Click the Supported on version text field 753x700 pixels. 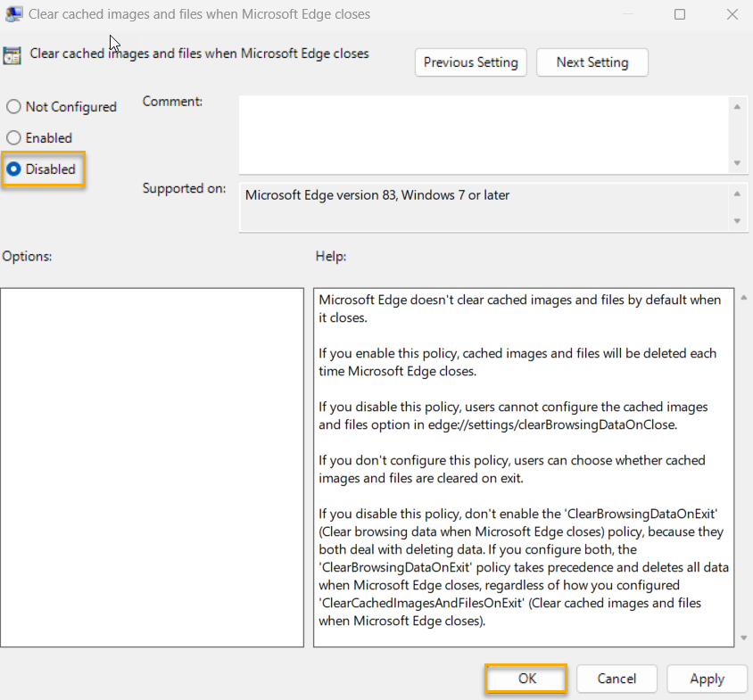point(484,208)
